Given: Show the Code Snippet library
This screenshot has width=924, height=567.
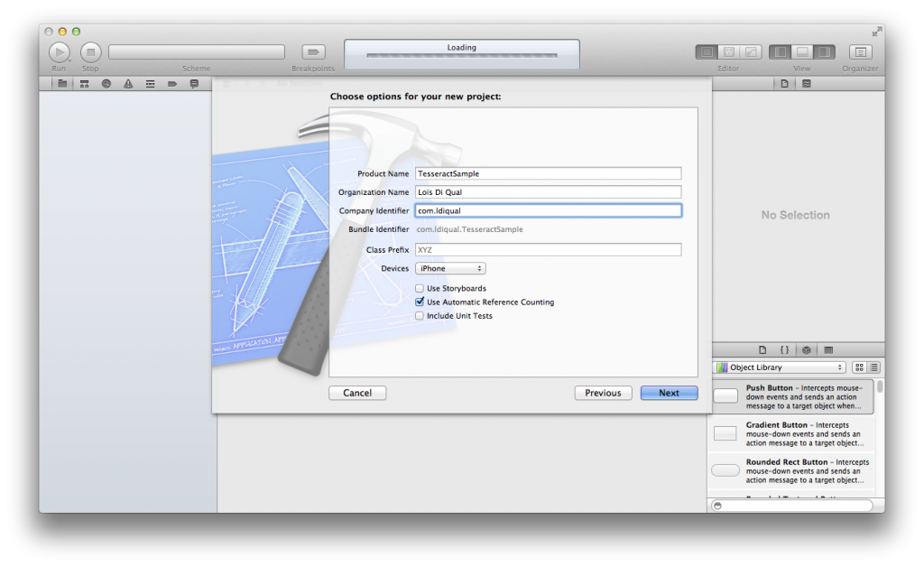Looking at the screenshot, I should tap(784, 350).
